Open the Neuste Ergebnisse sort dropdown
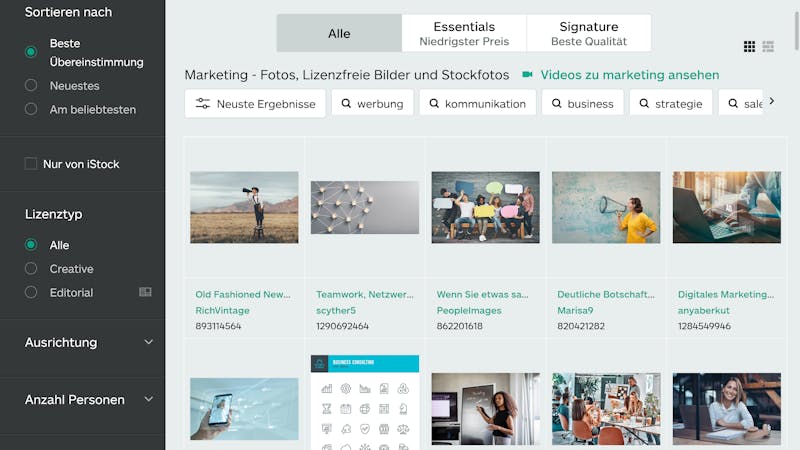Viewport: 800px width, 450px height. pyautogui.click(x=255, y=104)
